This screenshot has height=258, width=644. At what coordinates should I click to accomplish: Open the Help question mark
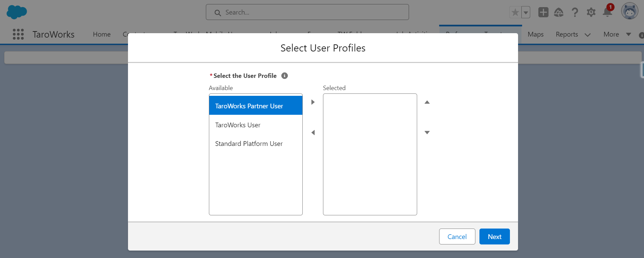(575, 13)
